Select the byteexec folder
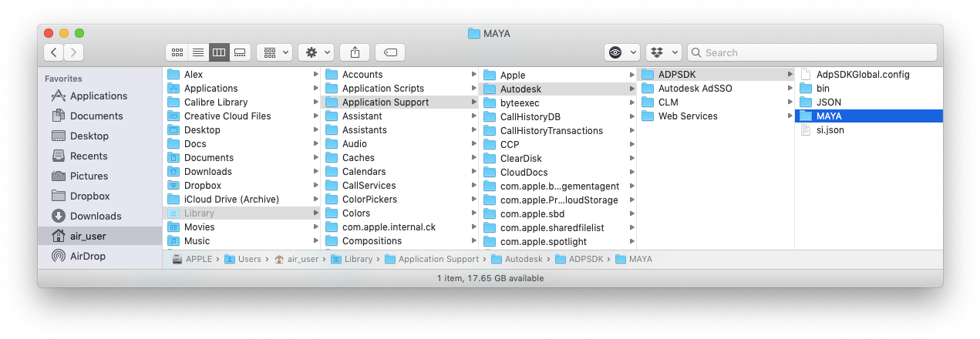This screenshot has height=339, width=980. click(557, 103)
